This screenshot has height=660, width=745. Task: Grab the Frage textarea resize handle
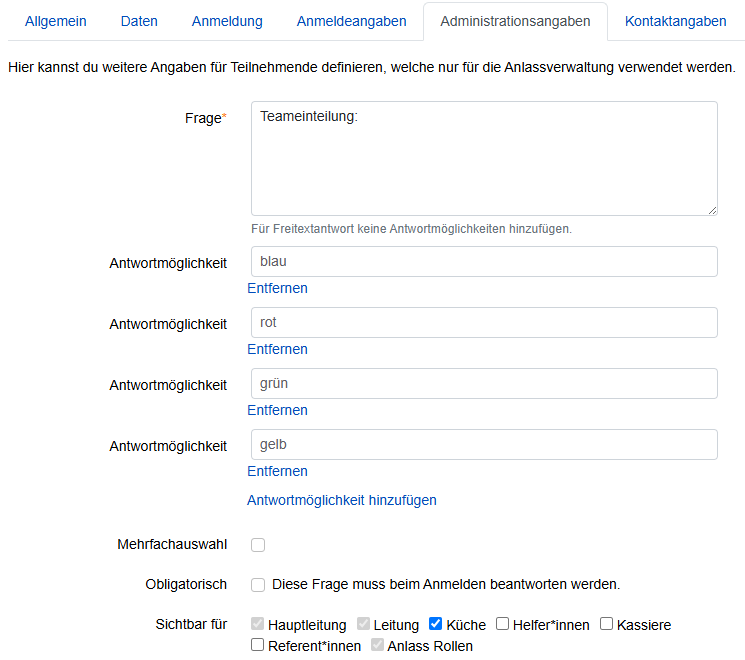(712, 210)
